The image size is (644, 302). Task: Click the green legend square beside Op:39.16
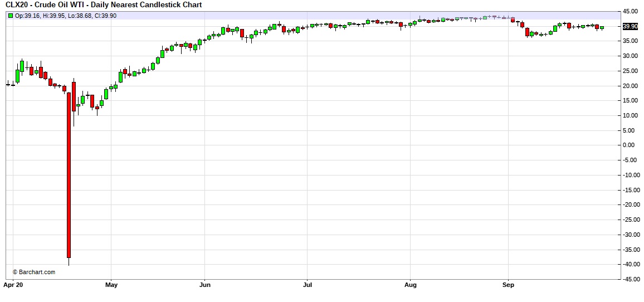[x=11, y=16]
